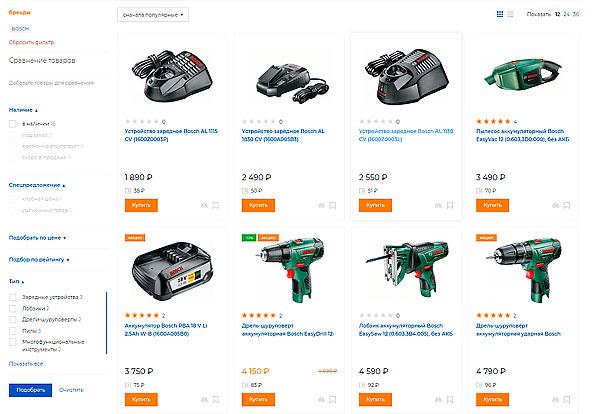
Task: Bookmark the Bosch EasyVac 12 vacuum
Action: (x=567, y=205)
